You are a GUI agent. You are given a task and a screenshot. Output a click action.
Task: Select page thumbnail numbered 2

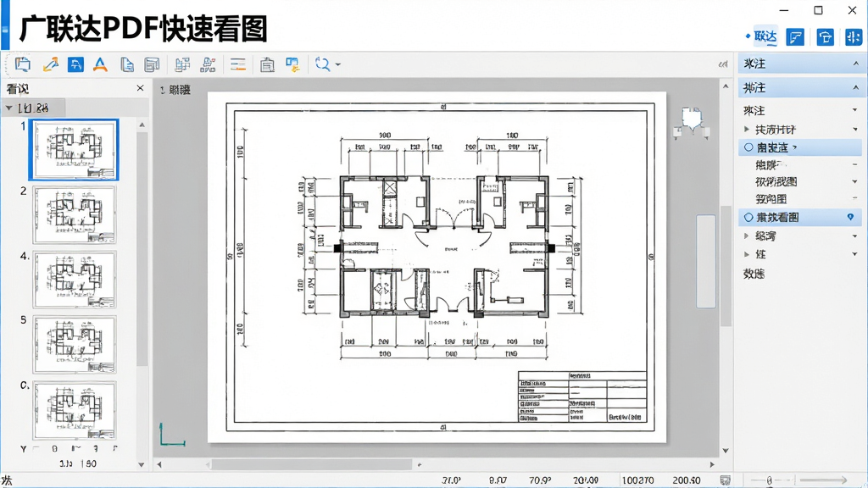click(x=75, y=214)
